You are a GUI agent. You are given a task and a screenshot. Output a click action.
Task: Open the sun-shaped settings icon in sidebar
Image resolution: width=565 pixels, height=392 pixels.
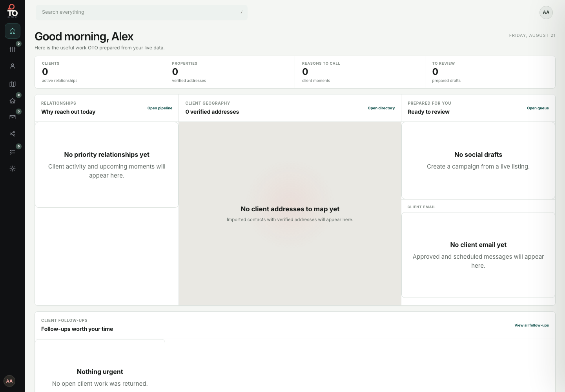tap(13, 169)
